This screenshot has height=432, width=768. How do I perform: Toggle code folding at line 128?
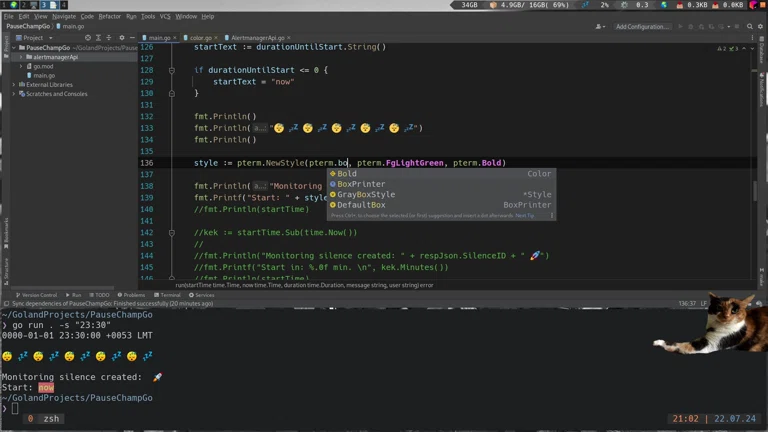point(171,70)
